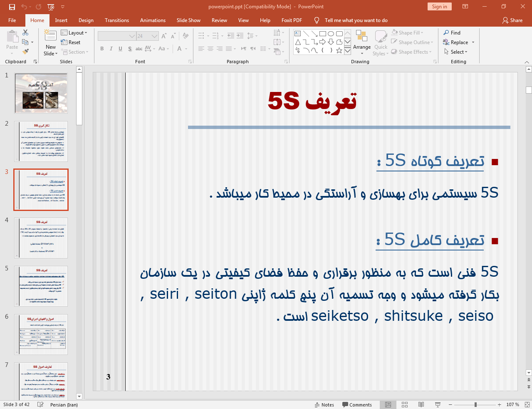Open the Layout dropdown
The width and height of the screenshot is (532, 409).
click(74, 33)
